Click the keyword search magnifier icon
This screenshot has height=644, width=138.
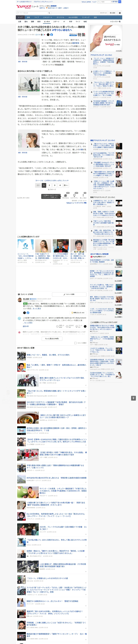pyautogui.click(x=49, y=13)
